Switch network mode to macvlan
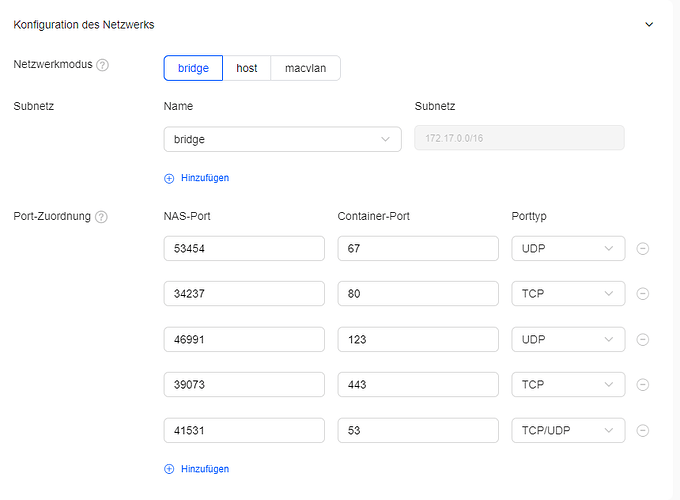The width and height of the screenshot is (680, 500). point(305,68)
